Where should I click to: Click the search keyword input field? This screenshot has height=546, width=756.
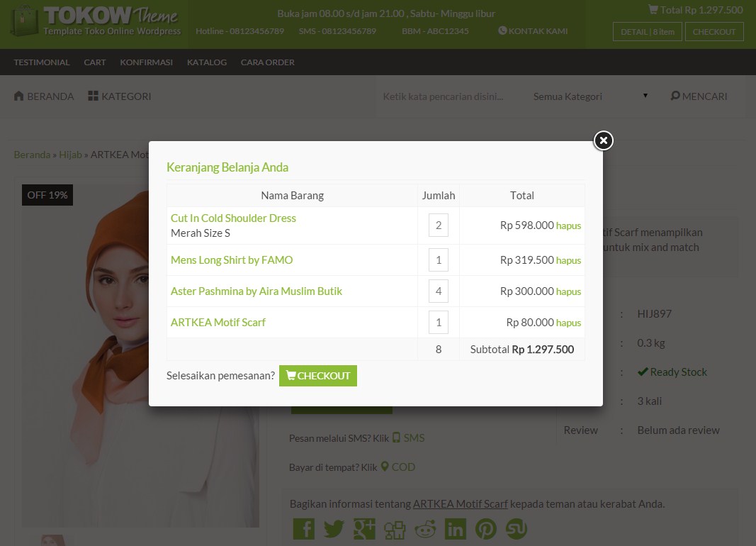(x=446, y=96)
